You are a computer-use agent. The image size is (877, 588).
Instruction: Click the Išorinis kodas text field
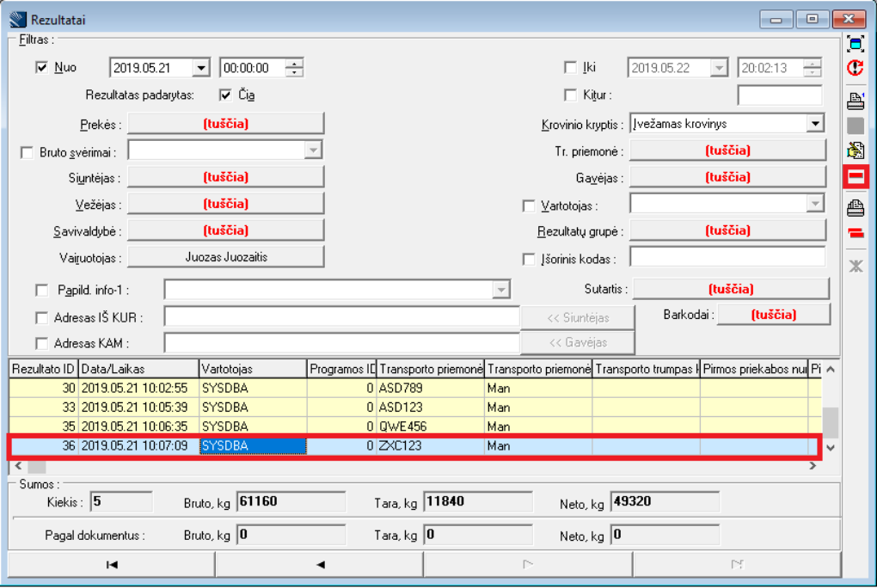coord(727,257)
